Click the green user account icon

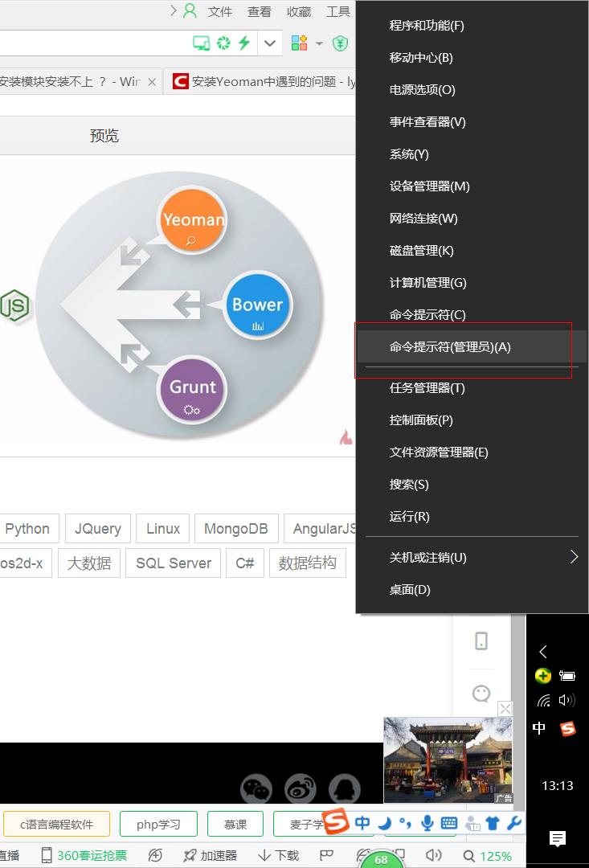(x=190, y=11)
